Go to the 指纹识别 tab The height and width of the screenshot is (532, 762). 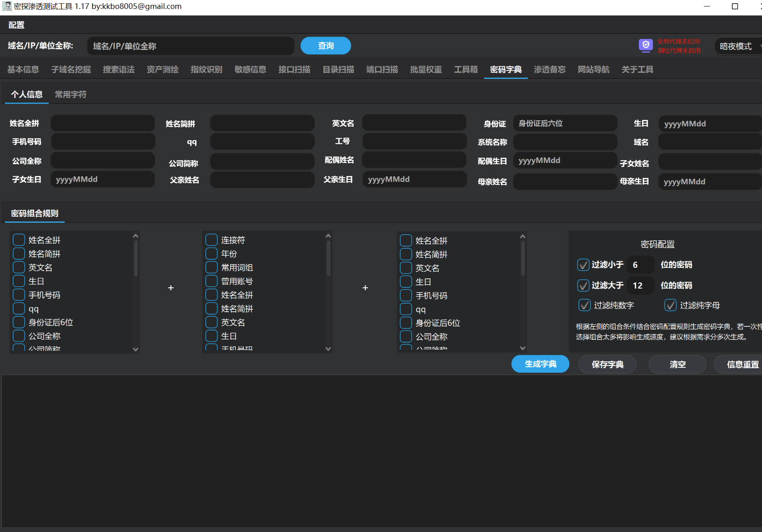(206, 69)
